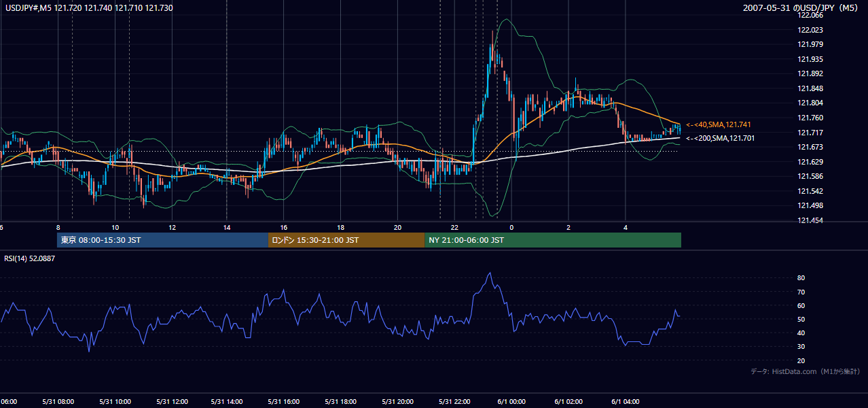Click the 6/1 02:00 time label

click(x=568, y=402)
